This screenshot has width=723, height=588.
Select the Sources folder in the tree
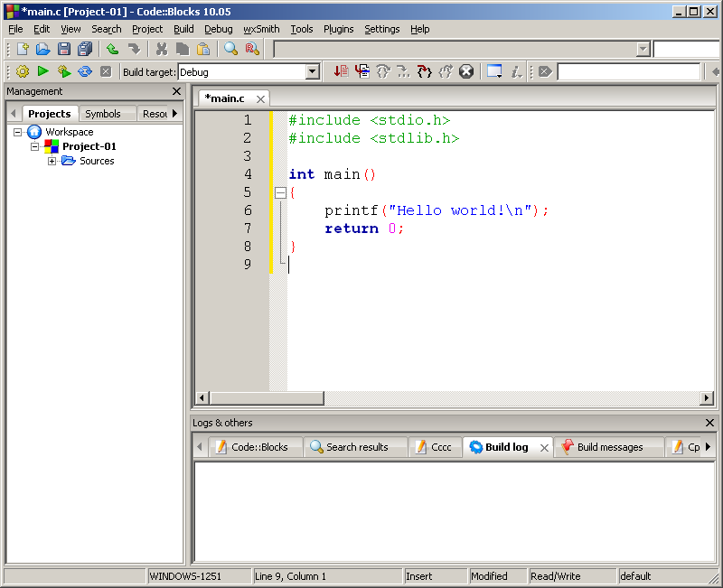click(x=97, y=161)
